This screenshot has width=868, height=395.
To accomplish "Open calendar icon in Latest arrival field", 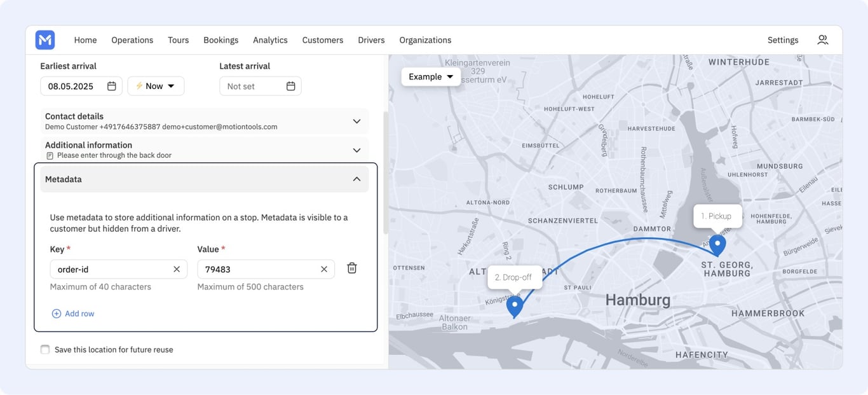I will [x=291, y=86].
